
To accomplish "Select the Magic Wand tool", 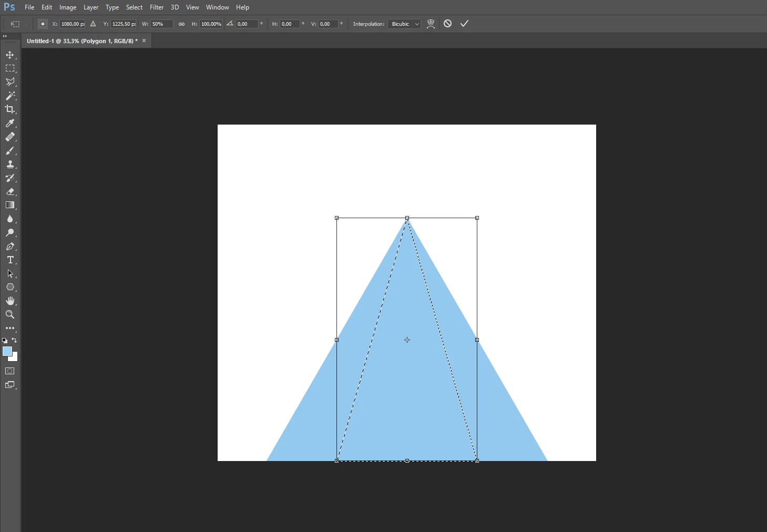I will 10,96.
